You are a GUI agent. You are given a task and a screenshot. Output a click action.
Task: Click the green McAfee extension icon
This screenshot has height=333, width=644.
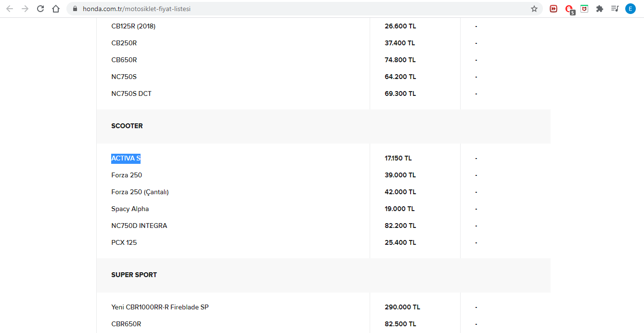[584, 9]
